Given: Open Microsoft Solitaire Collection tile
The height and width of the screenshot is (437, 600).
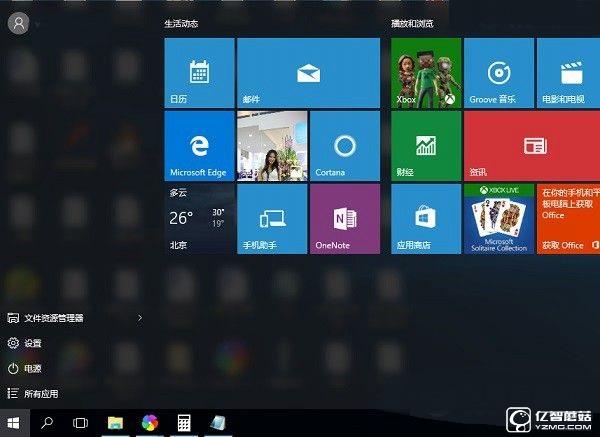Looking at the screenshot, I should [x=499, y=219].
